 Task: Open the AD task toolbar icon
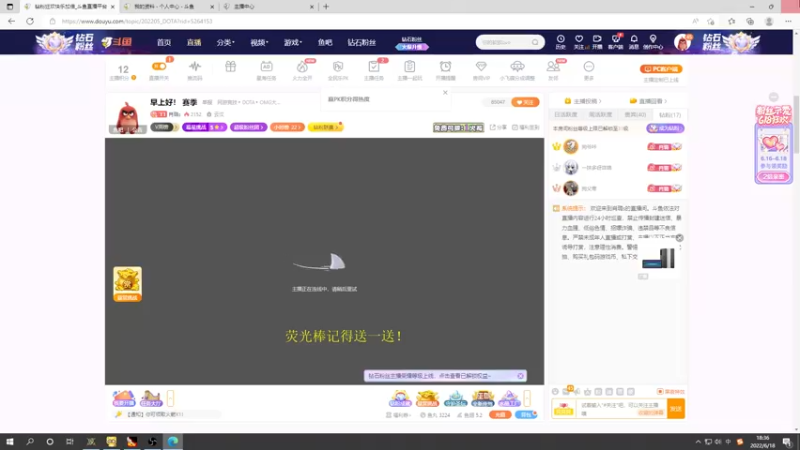pos(266,66)
